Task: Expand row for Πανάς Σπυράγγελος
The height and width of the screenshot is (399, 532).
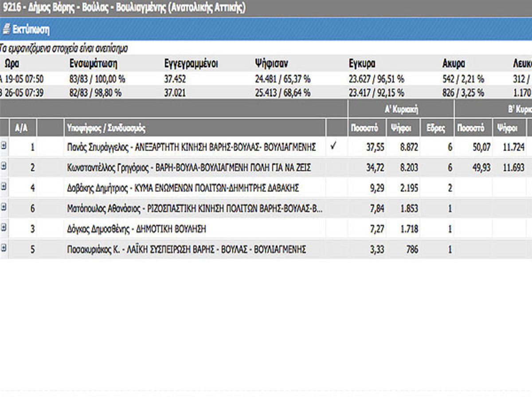Action: (x=4, y=147)
